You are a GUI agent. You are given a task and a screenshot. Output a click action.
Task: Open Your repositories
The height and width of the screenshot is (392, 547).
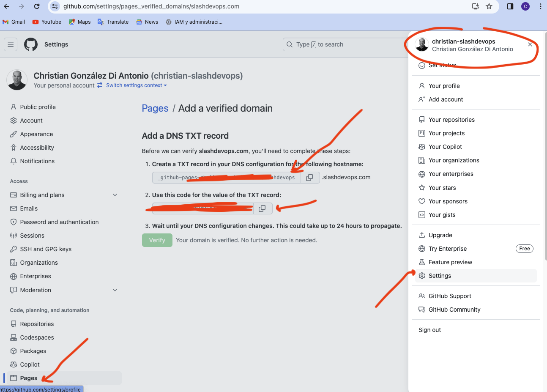click(x=476, y=120)
